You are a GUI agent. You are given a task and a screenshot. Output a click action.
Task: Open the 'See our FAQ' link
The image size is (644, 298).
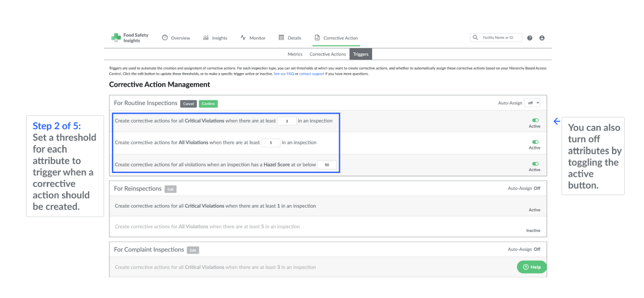pos(284,74)
